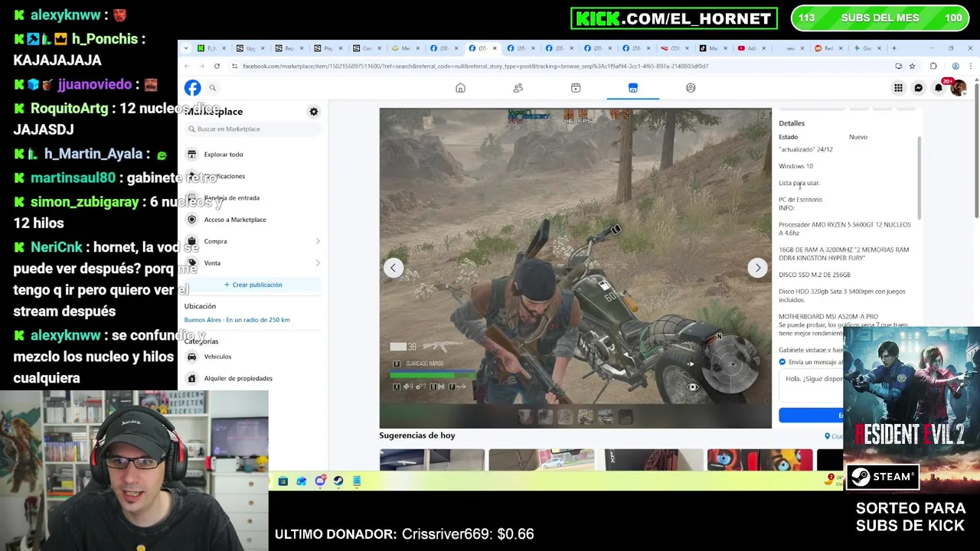Expand the Venta section chevron
This screenshot has width=980, height=551.
[x=318, y=263]
